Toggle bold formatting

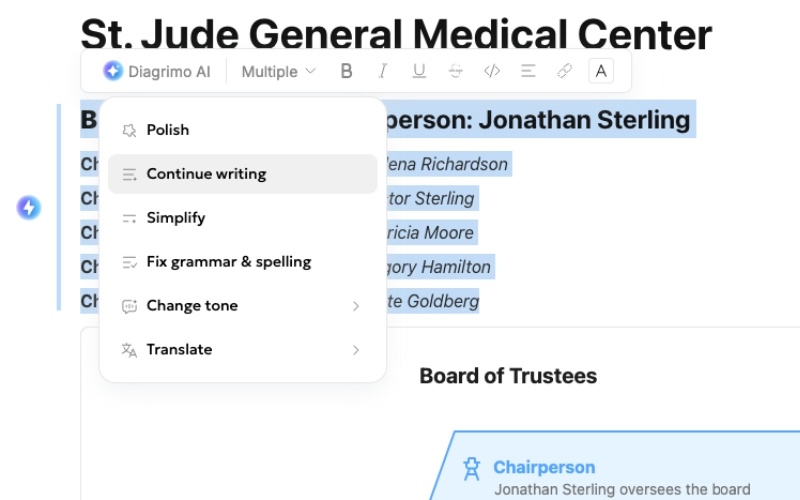[347, 71]
